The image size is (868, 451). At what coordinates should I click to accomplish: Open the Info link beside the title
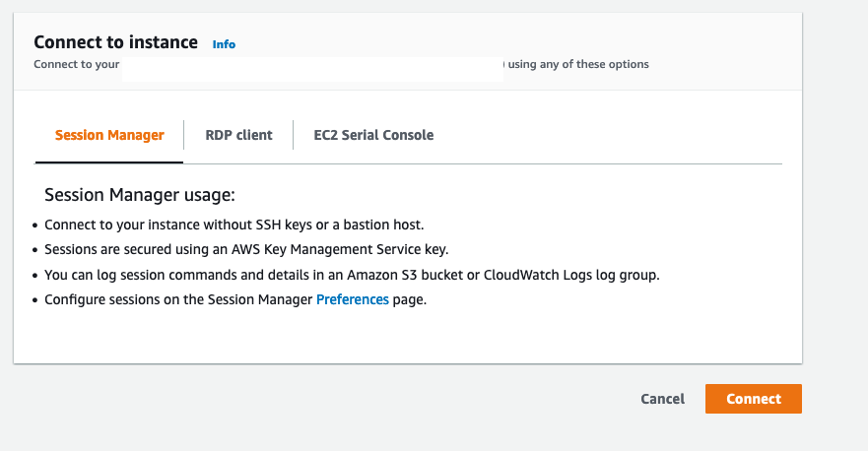point(224,44)
